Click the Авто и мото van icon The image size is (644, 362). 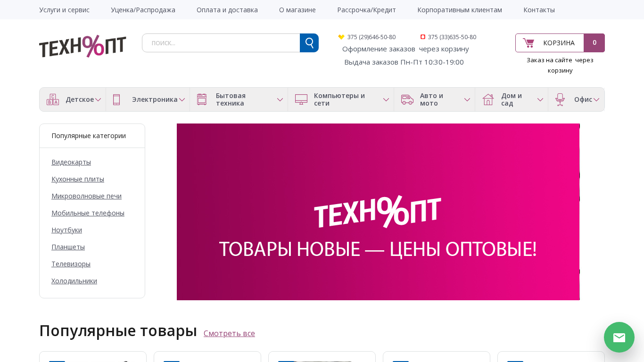click(x=407, y=99)
